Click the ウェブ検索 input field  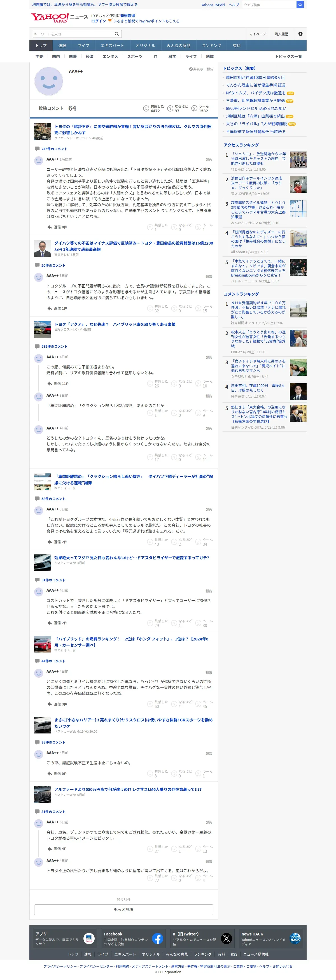pos(269,4)
